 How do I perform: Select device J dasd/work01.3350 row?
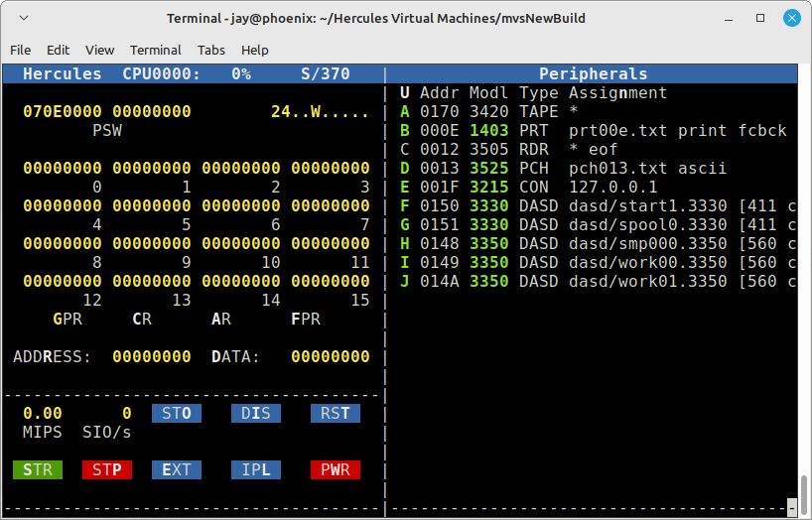tap(599, 281)
